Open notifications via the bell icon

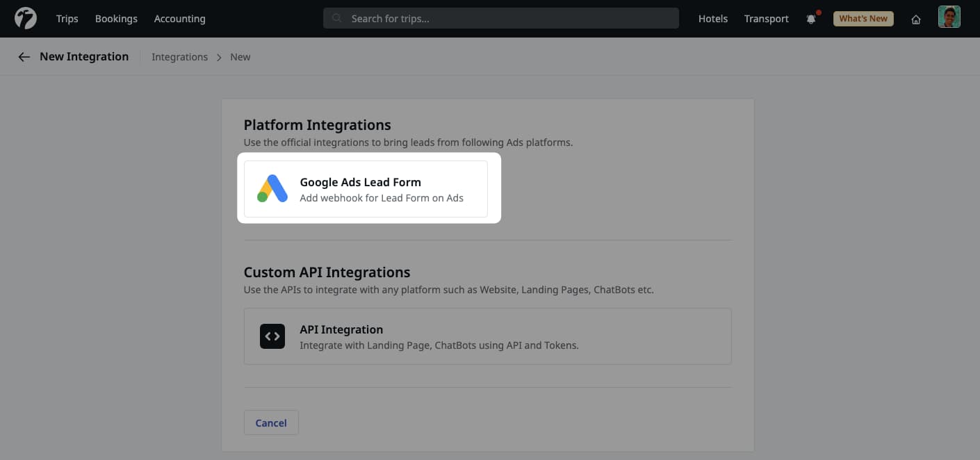point(811,19)
